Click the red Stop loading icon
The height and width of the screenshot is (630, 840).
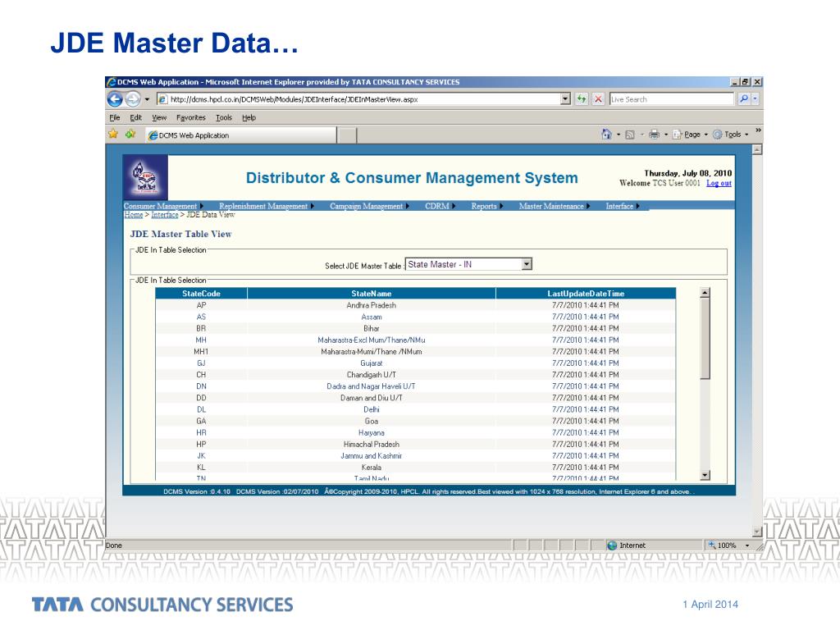(598, 99)
